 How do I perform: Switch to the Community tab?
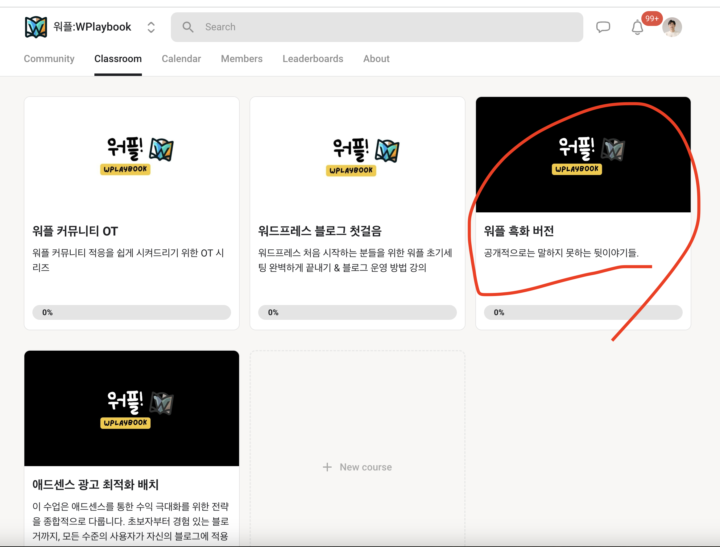[x=49, y=59]
